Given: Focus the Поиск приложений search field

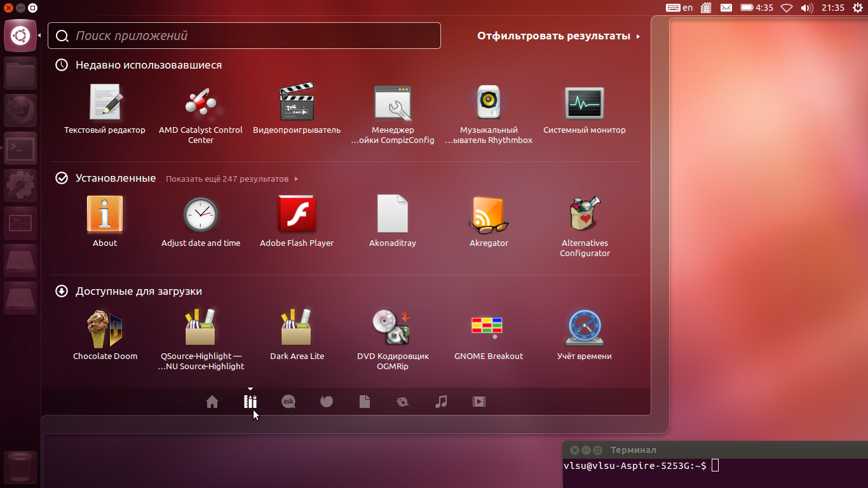Looking at the screenshot, I should 244,36.
